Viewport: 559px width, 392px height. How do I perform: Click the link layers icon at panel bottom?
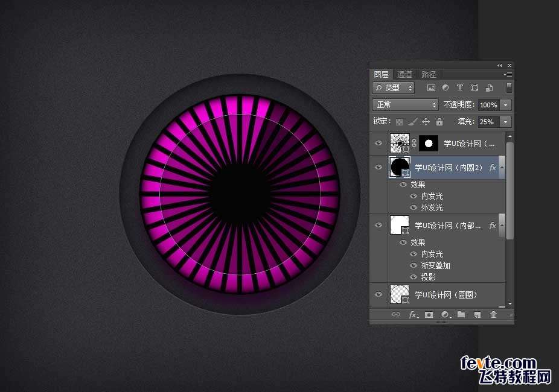[396, 314]
